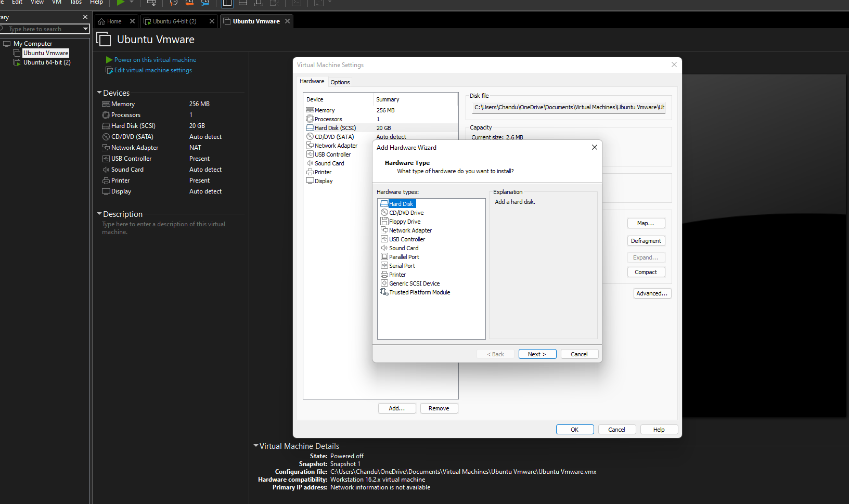This screenshot has width=849, height=504.
Task: Click Hard Disk (SCSI) icon in Devices panel
Action: click(x=106, y=126)
